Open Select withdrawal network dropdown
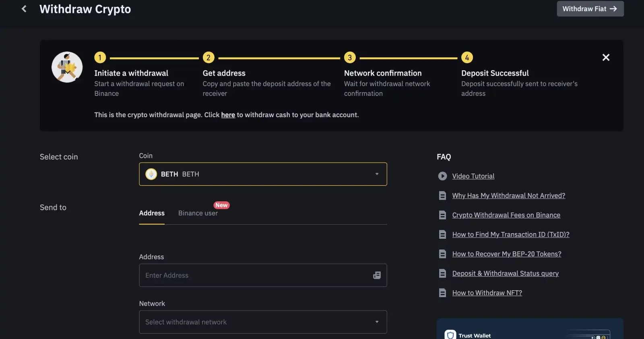Viewport: 644px width, 339px height. [263, 322]
